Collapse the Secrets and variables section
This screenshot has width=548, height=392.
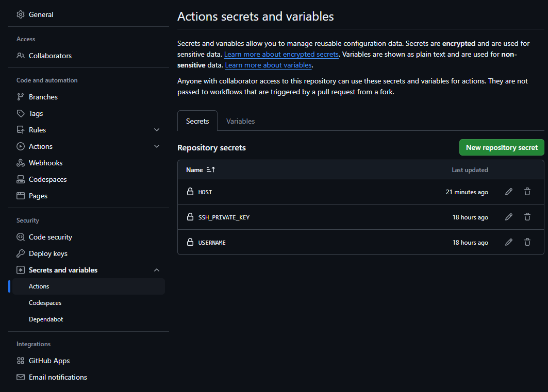[x=157, y=270]
